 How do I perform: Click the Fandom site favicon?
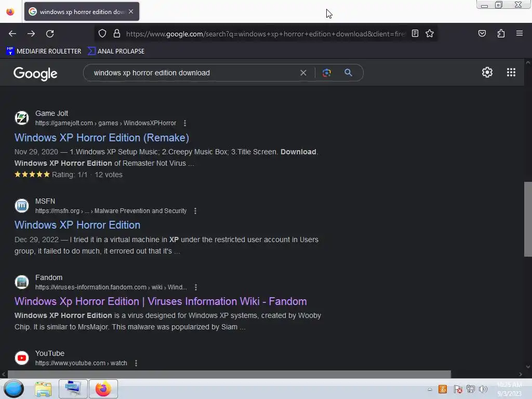(22, 282)
